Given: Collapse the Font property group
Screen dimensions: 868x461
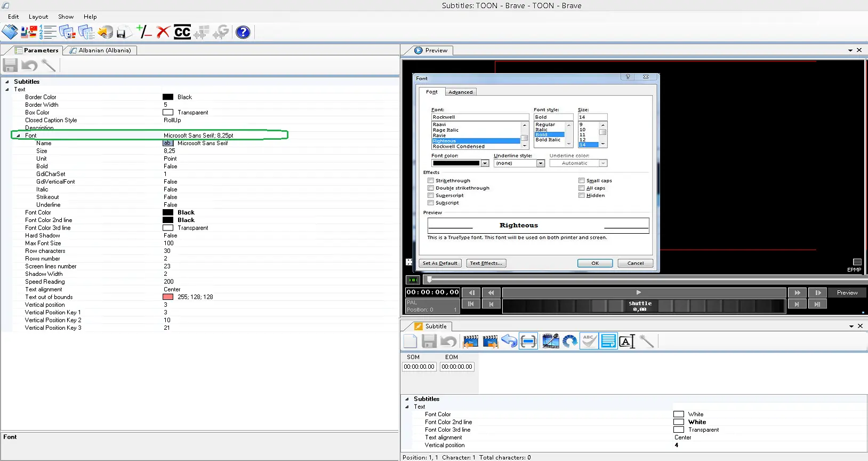Looking at the screenshot, I should [18, 136].
